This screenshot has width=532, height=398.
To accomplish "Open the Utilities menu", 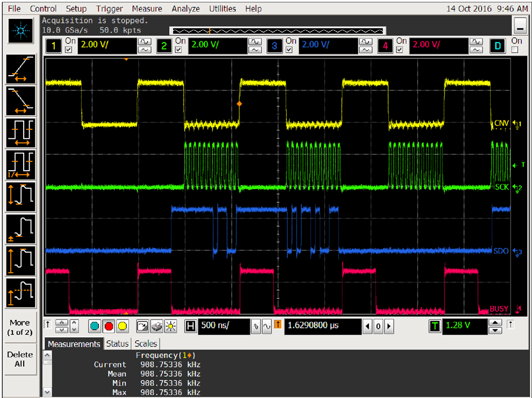I will (222, 8).
